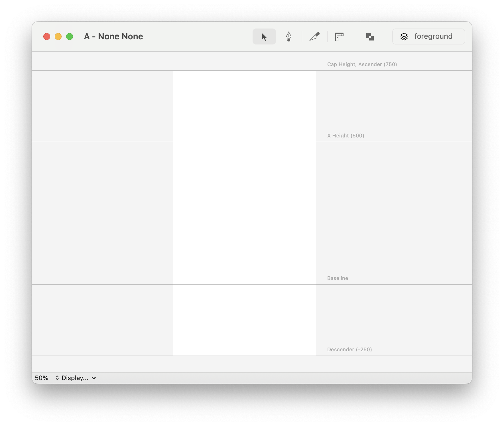
Task: Select the Pen drawing tool
Action: (289, 36)
